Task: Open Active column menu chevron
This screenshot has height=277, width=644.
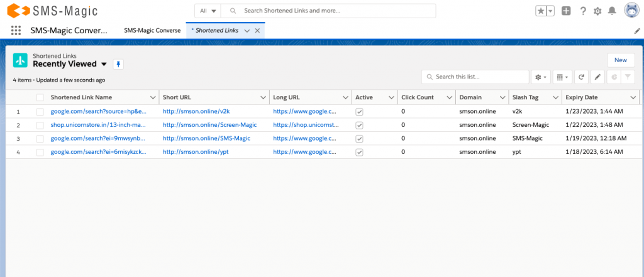Action: click(x=391, y=97)
